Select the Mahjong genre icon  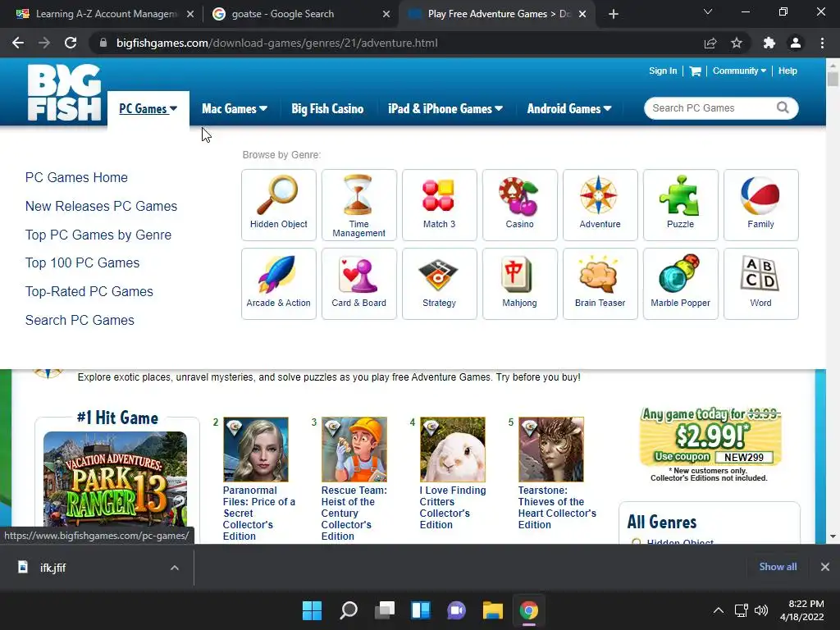[519, 283]
